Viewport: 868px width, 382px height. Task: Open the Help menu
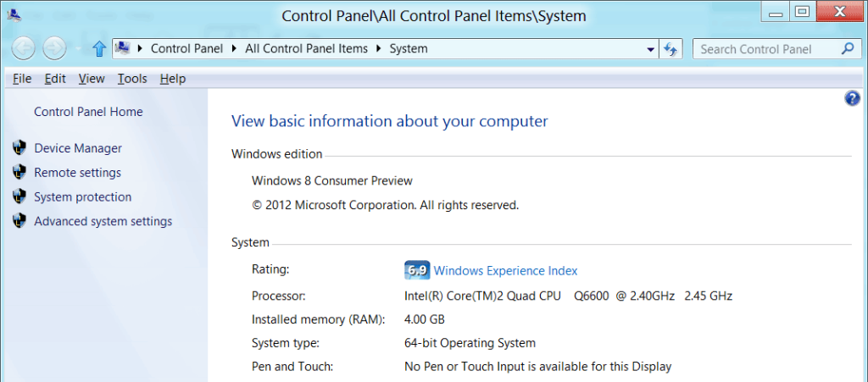point(173,79)
